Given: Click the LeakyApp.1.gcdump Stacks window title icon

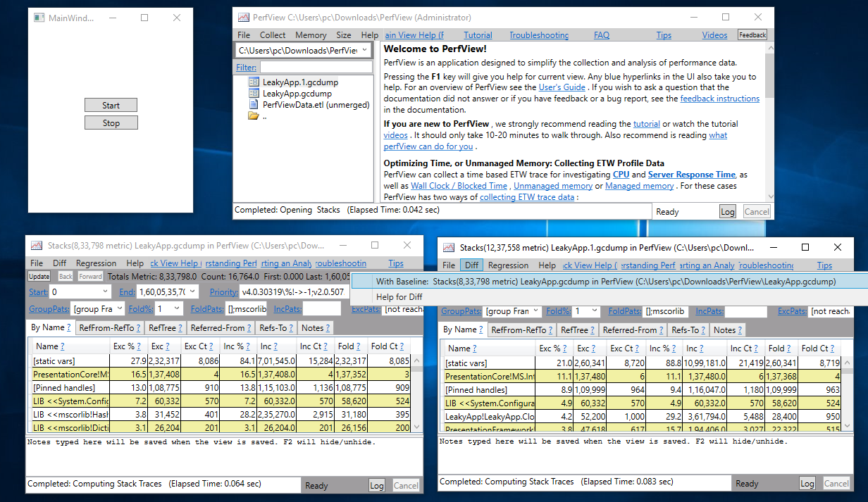Looking at the screenshot, I should coord(448,248).
